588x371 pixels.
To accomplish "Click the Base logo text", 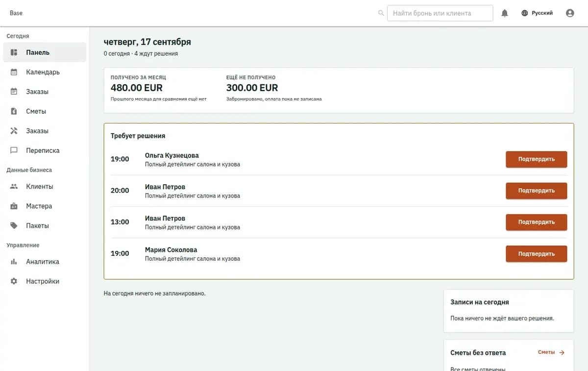I will pyautogui.click(x=16, y=13).
